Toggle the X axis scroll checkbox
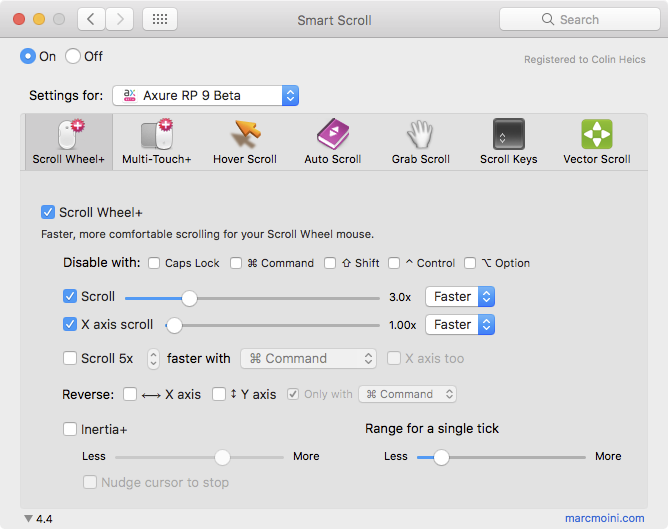Viewport: 668px width, 529px height. coord(70,325)
